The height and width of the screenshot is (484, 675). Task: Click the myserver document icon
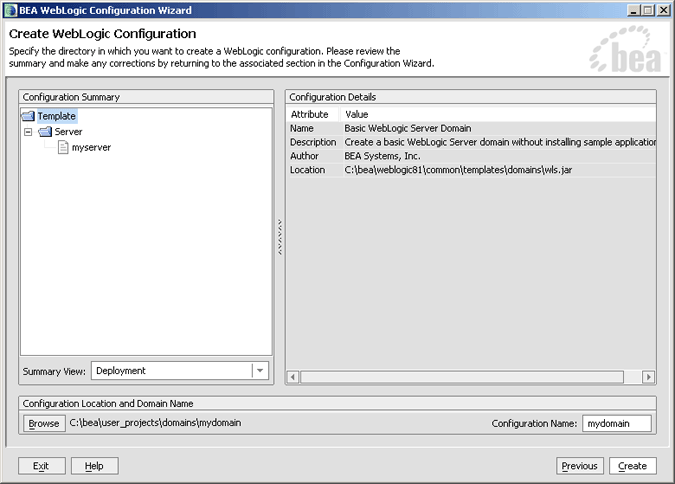pyautogui.click(x=63, y=148)
